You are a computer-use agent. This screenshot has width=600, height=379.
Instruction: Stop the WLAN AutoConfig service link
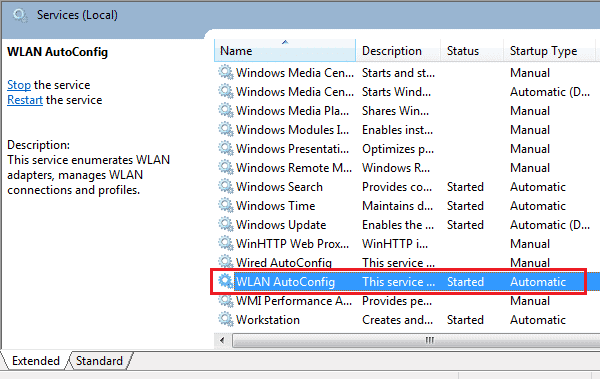point(19,85)
